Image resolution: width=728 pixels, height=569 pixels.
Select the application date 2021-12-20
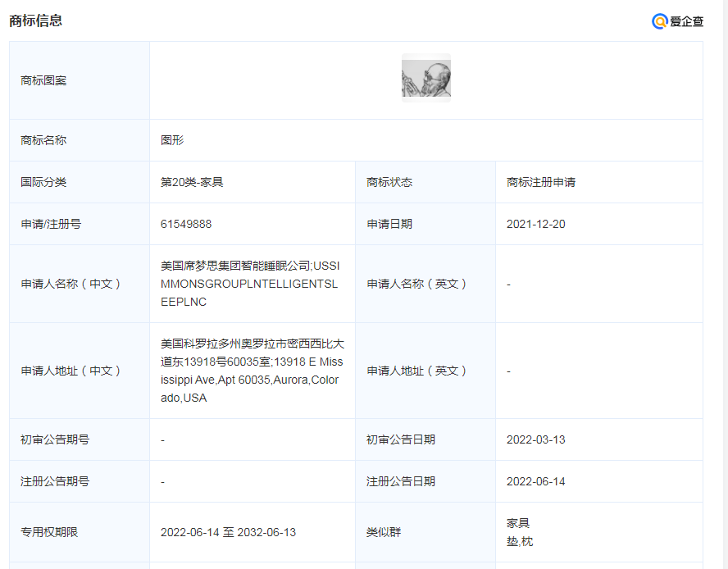536,224
